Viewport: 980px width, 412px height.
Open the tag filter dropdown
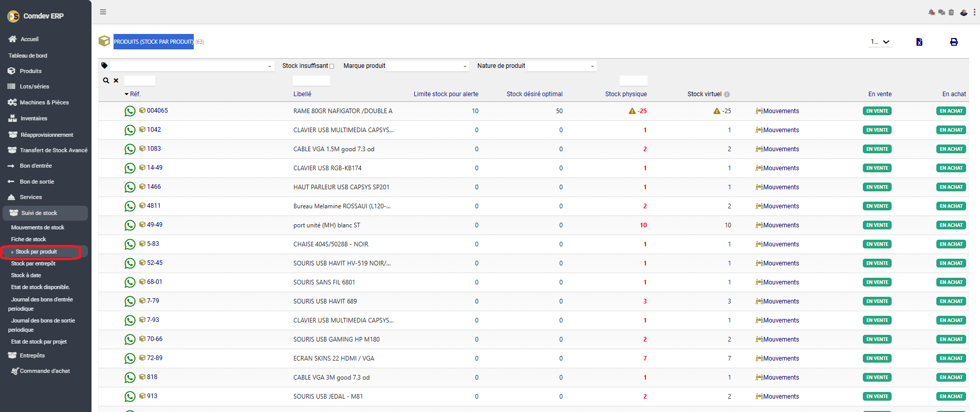tap(192, 66)
